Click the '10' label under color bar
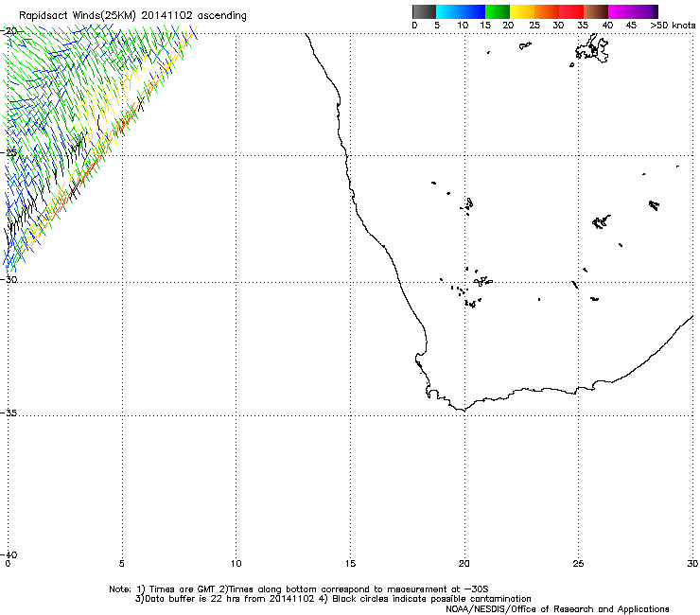 click(463, 26)
